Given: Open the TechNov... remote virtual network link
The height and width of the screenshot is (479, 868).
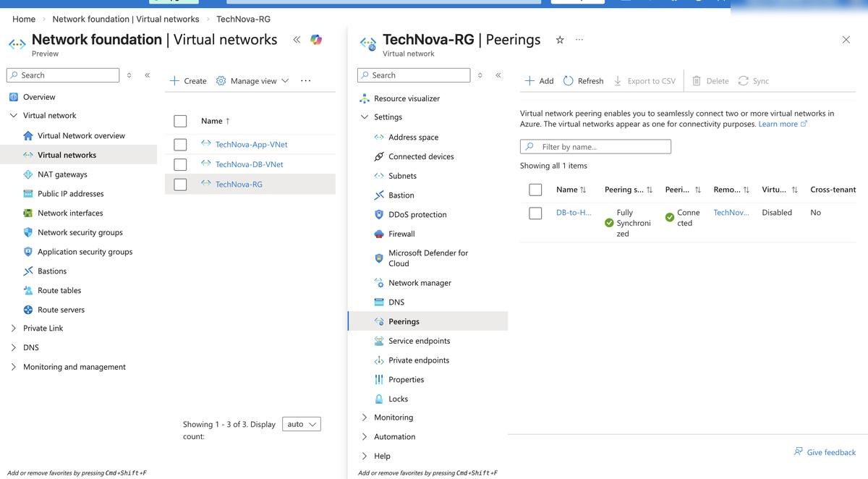Looking at the screenshot, I should 731,213.
